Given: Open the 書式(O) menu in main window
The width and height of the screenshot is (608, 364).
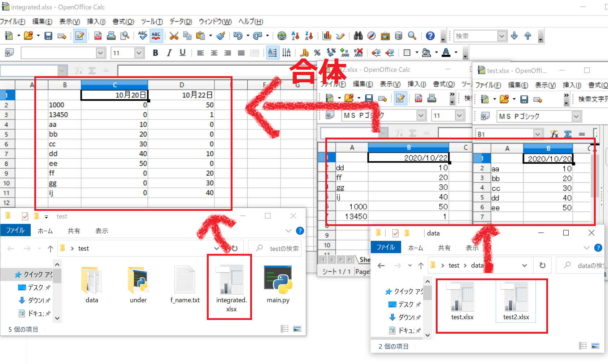Looking at the screenshot, I should (x=123, y=22).
